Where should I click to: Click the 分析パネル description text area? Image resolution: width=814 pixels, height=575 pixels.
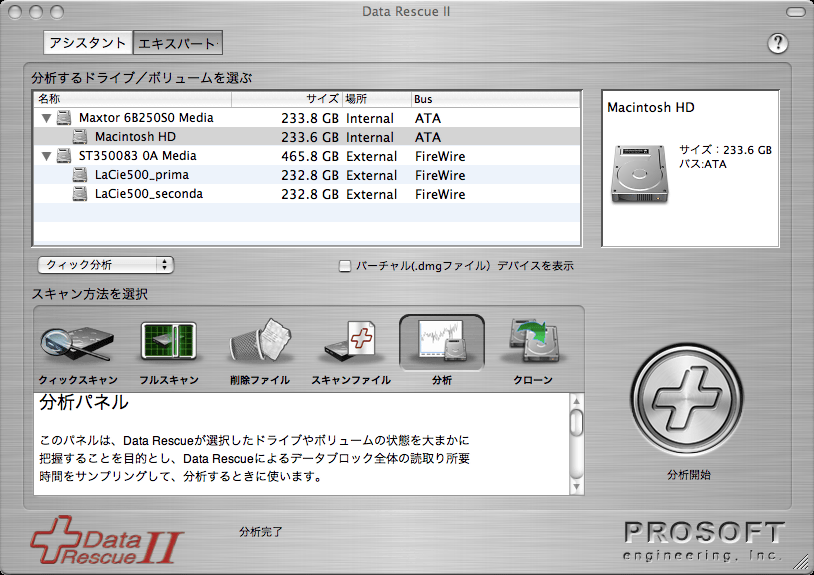point(302,444)
